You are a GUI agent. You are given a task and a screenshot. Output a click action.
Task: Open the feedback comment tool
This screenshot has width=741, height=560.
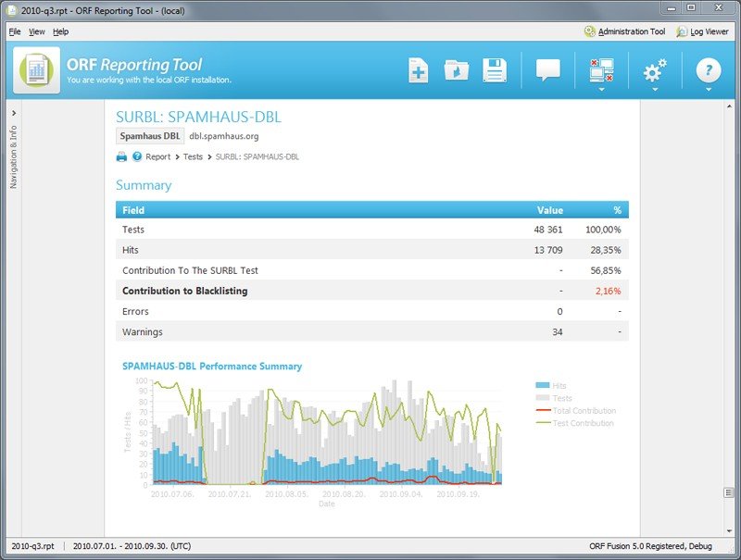click(548, 69)
